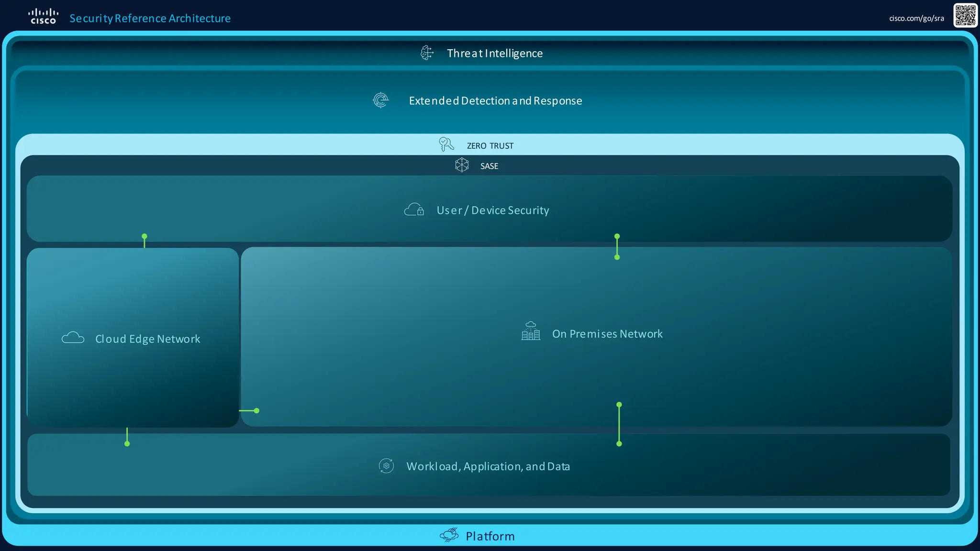Click the Cloud Edge Network cloud icon
This screenshot has width=980, height=551.
click(73, 338)
